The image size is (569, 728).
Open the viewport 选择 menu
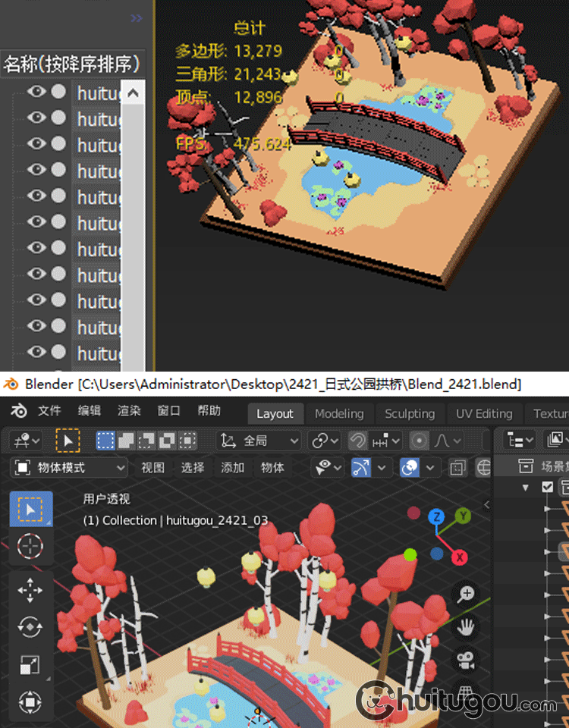point(193,468)
